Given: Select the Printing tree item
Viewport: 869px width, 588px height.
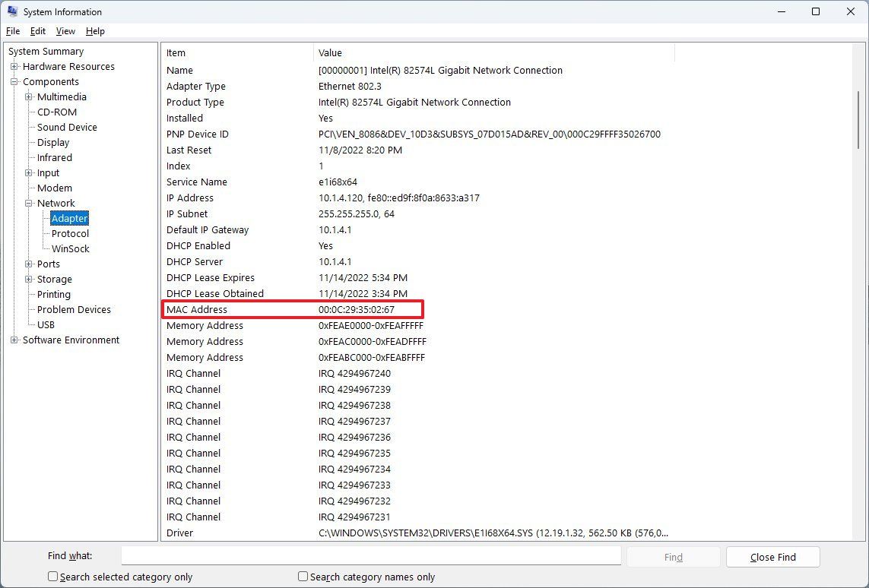Looking at the screenshot, I should pyautogui.click(x=54, y=295).
